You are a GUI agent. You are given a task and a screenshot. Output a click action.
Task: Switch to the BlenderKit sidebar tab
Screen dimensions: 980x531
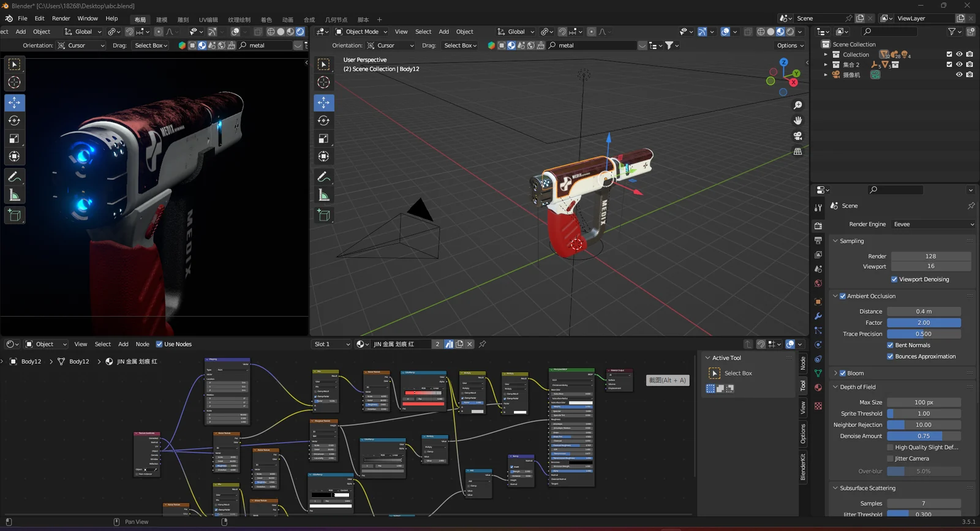(803, 467)
